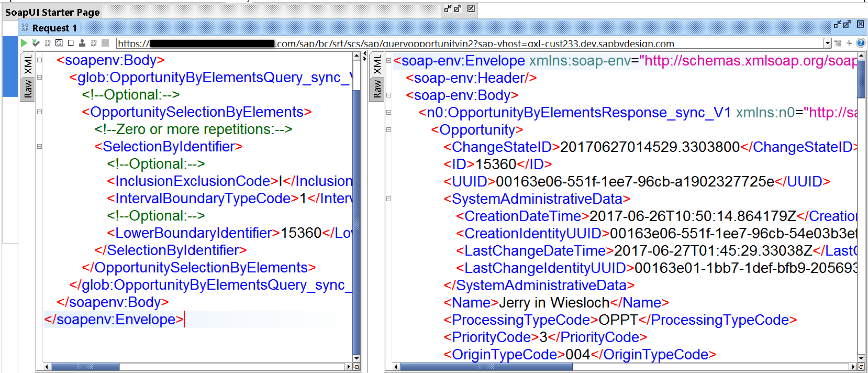This screenshot has height=373, width=868.
Task: Click OriginTypeCode 004 element
Action: pyautogui.click(x=580, y=355)
